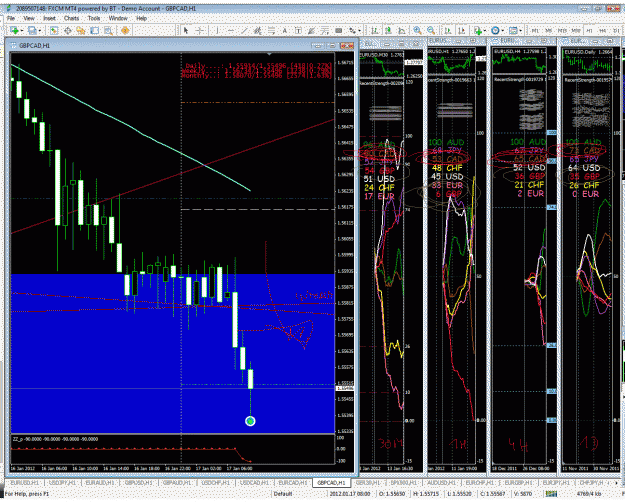The width and height of the screenshot is (625, 502).
Task: Click the Arrows objects icon
Action: point(352,30)
